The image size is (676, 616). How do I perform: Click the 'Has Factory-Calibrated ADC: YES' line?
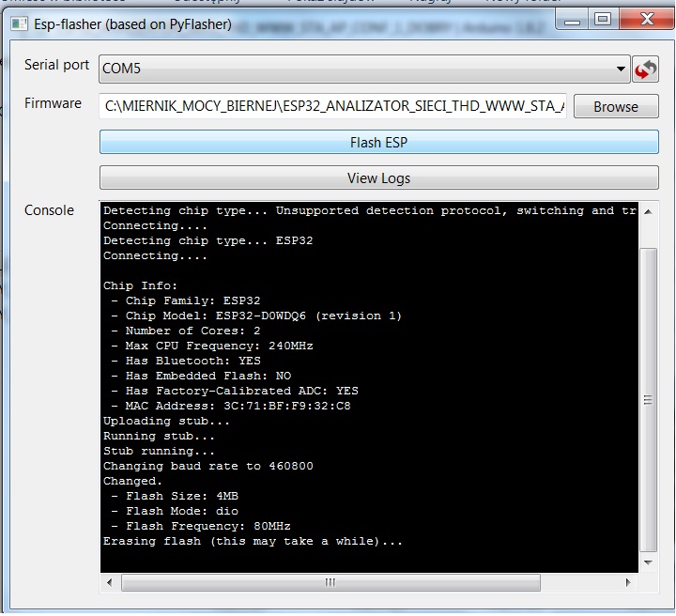pyautogui.click(x=235, y=391)
